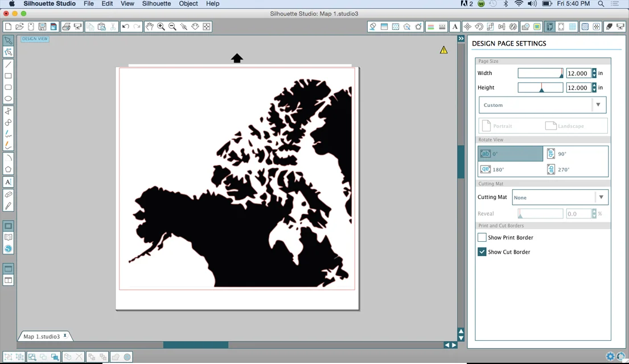
Task: Click the Width slider track
Action: tap(540, 73)
